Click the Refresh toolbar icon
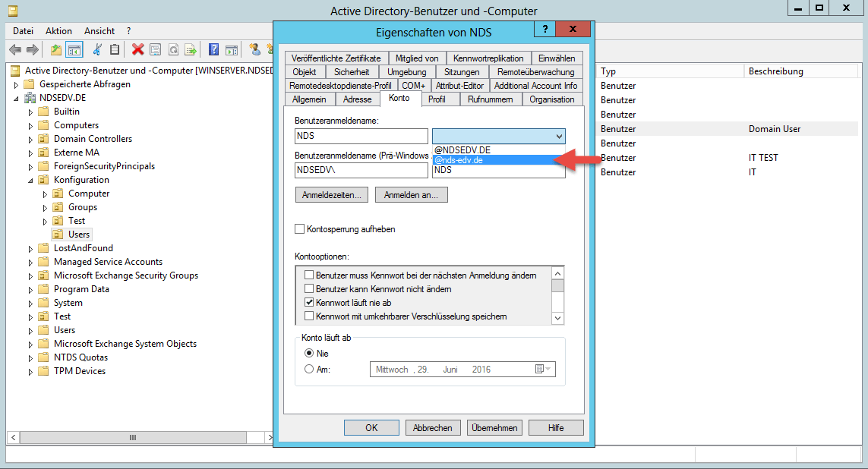The height and width of the screenshot is (469, 868). [x=172, y=49]
